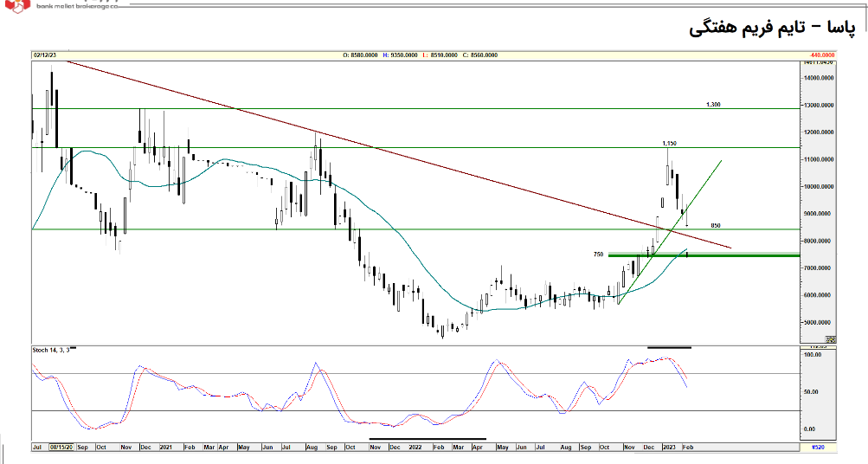Click the black bar above stochastic peak
The height and width of the screenshot is (464, 868).
(669, 347)
